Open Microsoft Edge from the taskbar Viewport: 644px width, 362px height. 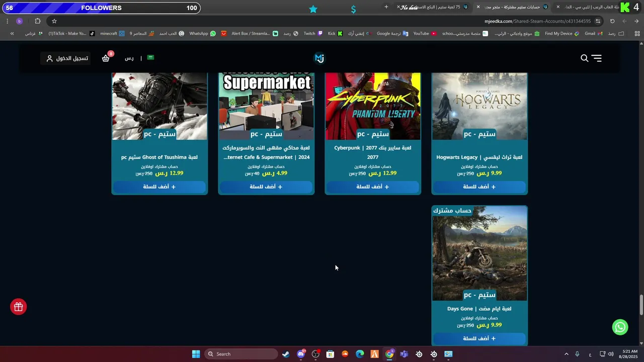tap(360, 354)
